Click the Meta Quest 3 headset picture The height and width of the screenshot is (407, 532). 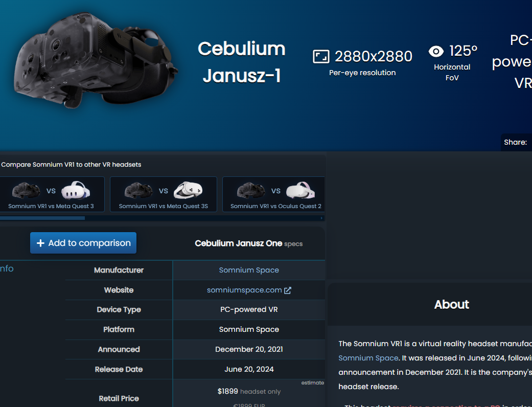[x=76, y=191]
